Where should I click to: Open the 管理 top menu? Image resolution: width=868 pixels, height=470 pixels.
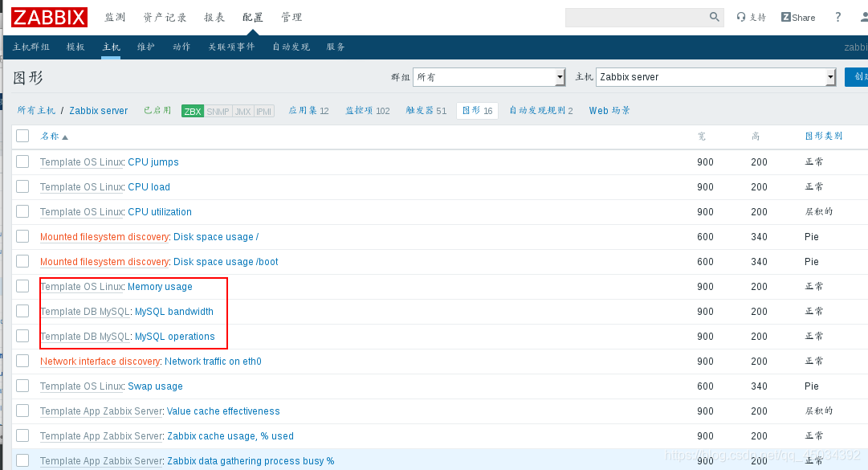[291, 17]
